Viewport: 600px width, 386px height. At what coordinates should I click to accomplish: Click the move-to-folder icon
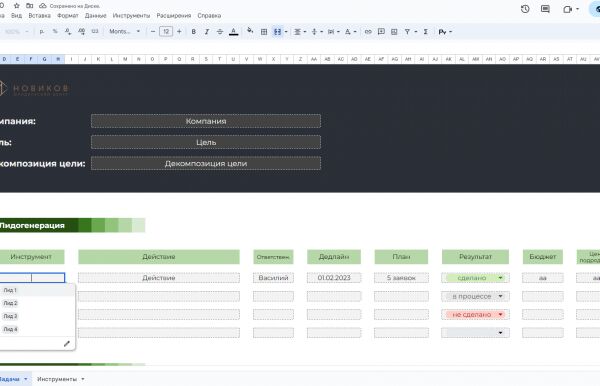click(x=29, y=6)
